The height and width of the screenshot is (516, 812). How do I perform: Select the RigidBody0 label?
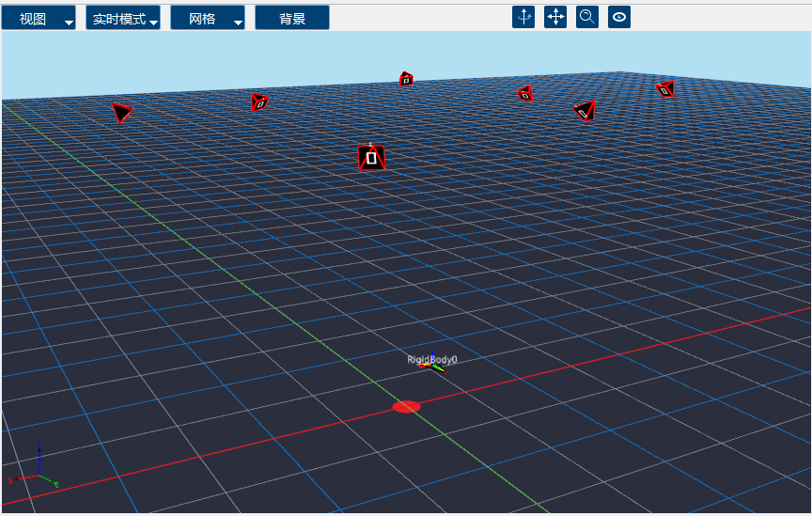(x=432, y=359)
